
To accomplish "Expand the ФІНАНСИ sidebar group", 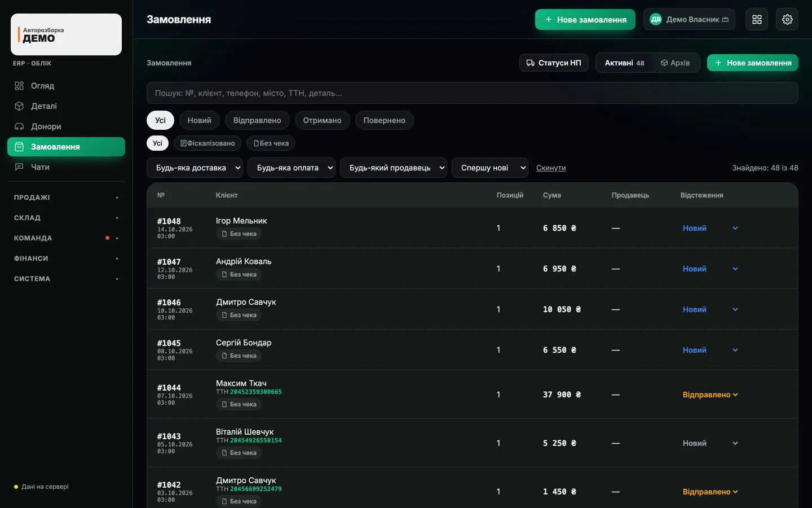I will pyautogui.click(x=66, y=259).
